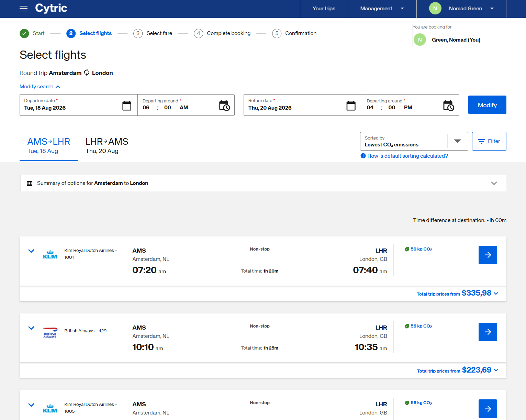Click the 'Total time: 1h 25m' text
Screen dimensions: 526x420
260,348
